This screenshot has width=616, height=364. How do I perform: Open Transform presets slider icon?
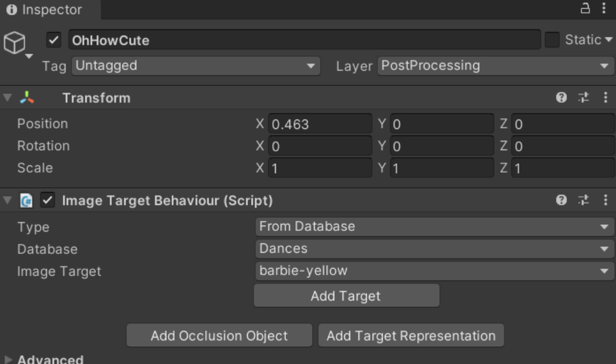tap(583, 98)
